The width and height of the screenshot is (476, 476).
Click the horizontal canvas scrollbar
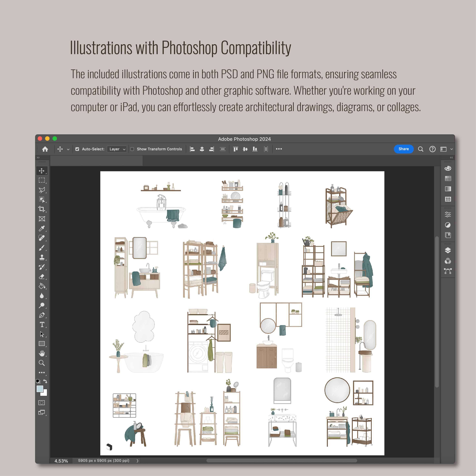pyautogui.click(x=282, y=461)
